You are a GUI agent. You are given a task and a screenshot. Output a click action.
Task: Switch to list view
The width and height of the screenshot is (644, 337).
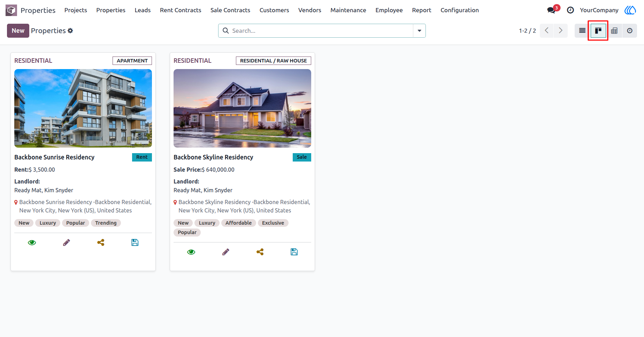(582, 31)
